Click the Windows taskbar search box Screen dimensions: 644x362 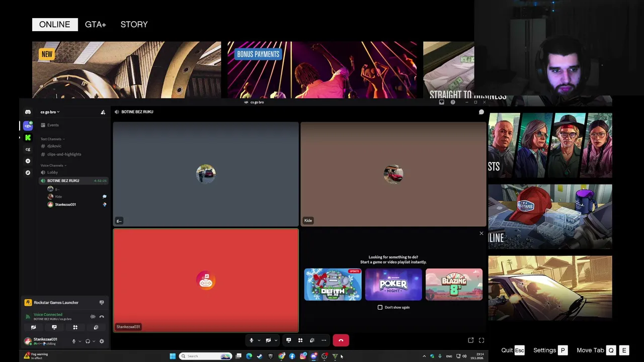coord(206,356)
